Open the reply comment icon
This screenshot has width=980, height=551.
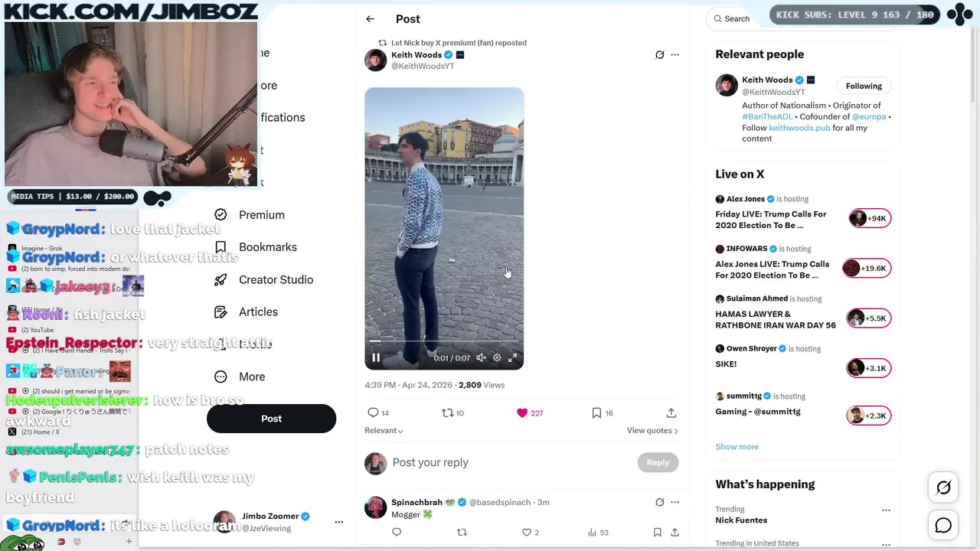pyautogui.click(x=373, y=412)
